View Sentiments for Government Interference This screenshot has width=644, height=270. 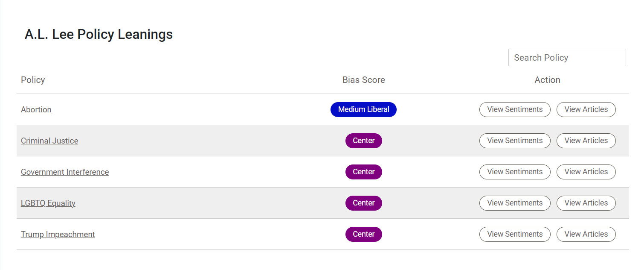coord(515,172)
